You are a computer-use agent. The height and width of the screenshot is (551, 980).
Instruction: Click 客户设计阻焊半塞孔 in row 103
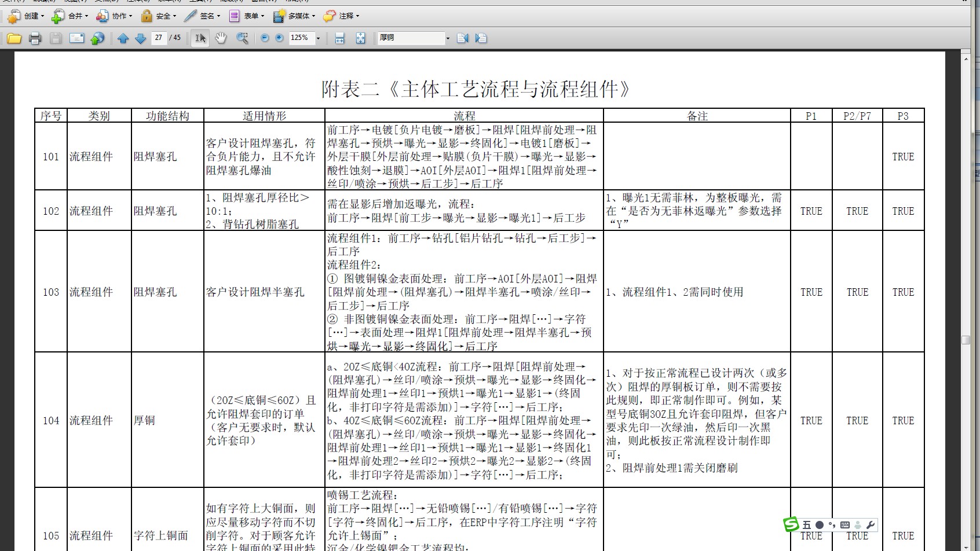click(x=255, y=292)
